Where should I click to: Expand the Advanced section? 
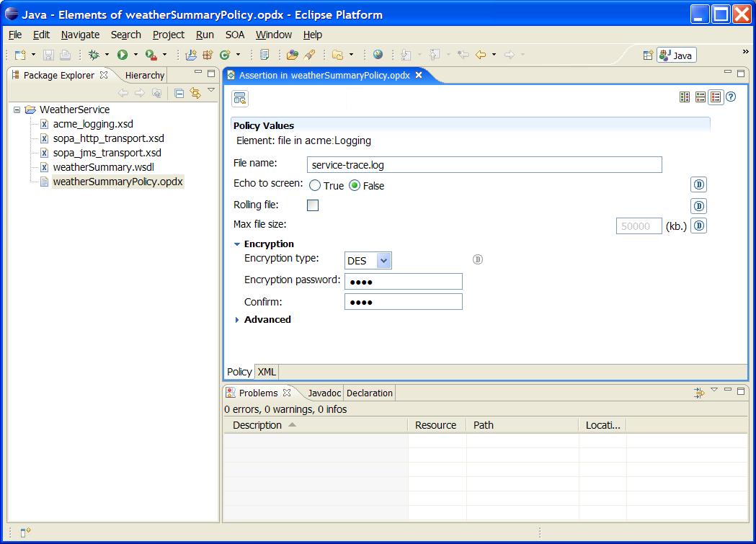coord(236,320)
